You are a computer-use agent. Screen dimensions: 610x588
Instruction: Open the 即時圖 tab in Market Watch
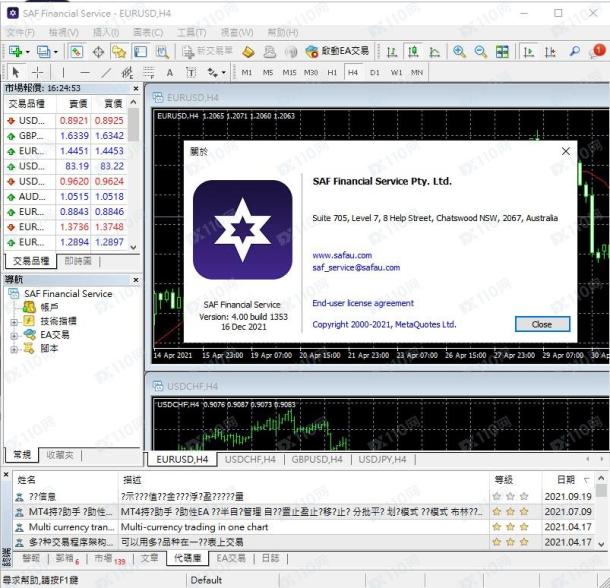tap(78, 261)
